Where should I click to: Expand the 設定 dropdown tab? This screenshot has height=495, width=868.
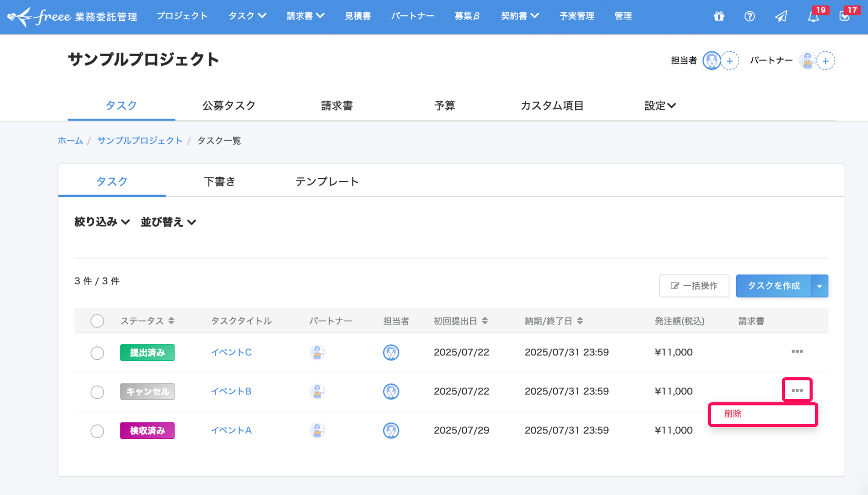pos(660,105)
